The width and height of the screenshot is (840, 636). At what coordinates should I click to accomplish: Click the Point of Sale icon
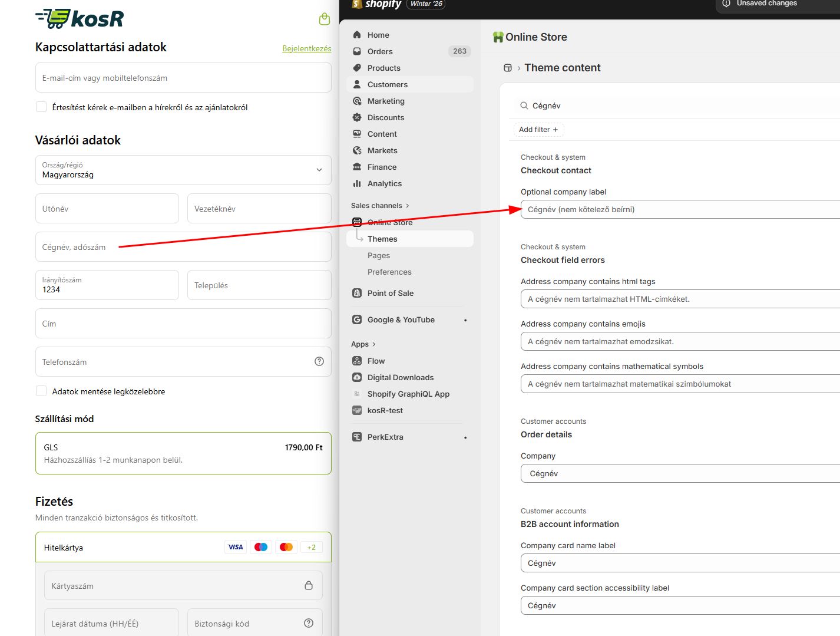(x=357, y=293)
